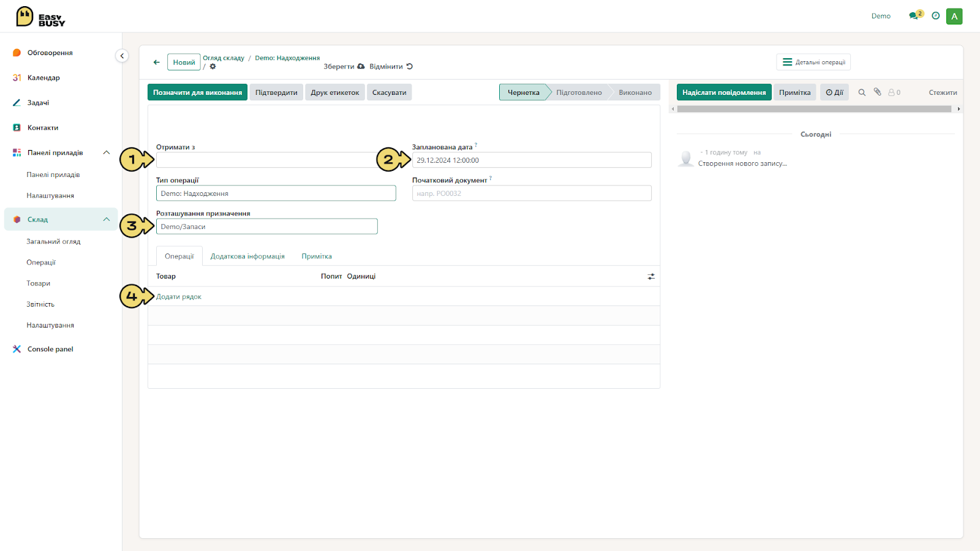The height and width of the screenshot is (551, 980).
Task: Open the clock activities icon in header
Action: click(936, 16)
